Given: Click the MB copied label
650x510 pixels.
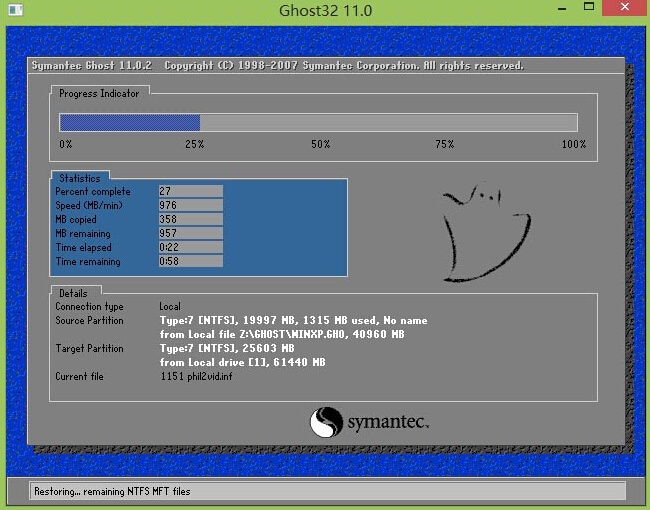Looking at the screenshot, I should point(76,220).
